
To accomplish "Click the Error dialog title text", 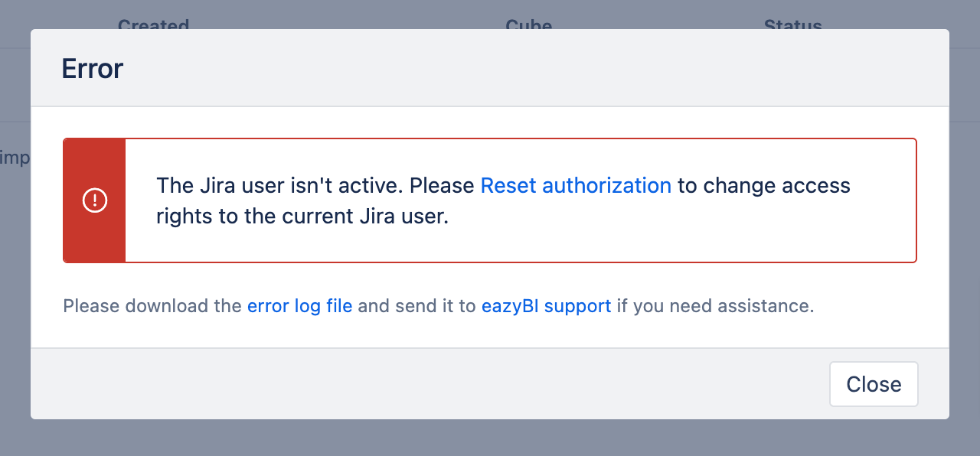I will (x=93, y=69).
